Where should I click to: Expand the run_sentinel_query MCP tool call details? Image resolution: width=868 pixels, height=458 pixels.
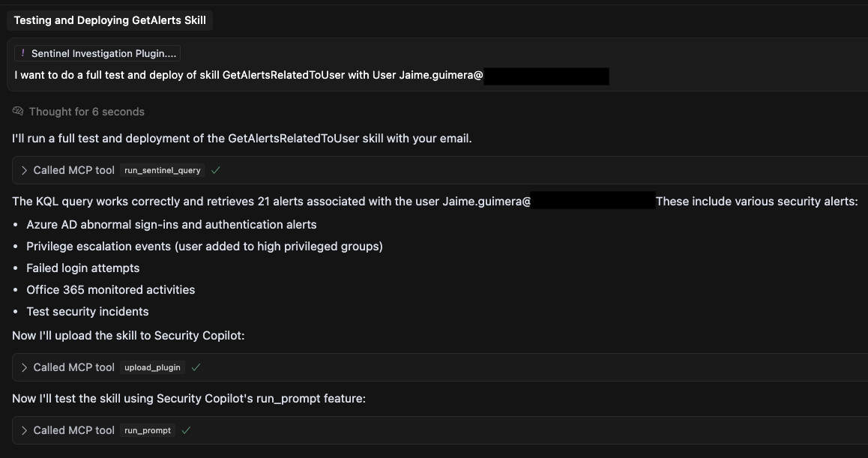(x=24, y=169)
